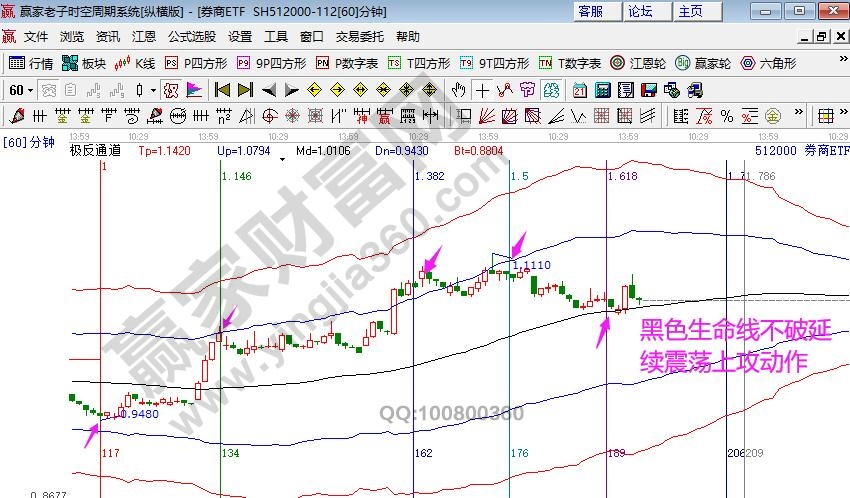Click the purple 1.618 cycle line marker
The height and width of the screenshot is (498, 850).
[x=621, y=176]
